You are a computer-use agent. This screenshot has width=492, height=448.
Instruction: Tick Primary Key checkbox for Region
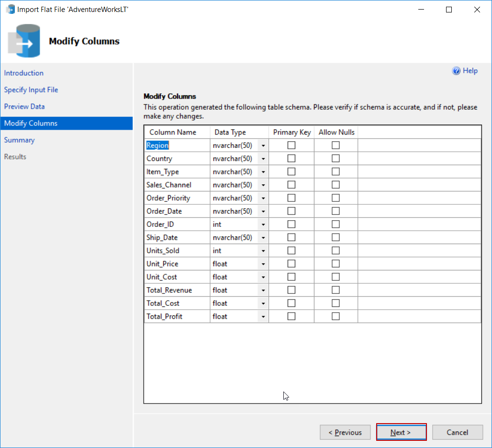click(291, 146)
